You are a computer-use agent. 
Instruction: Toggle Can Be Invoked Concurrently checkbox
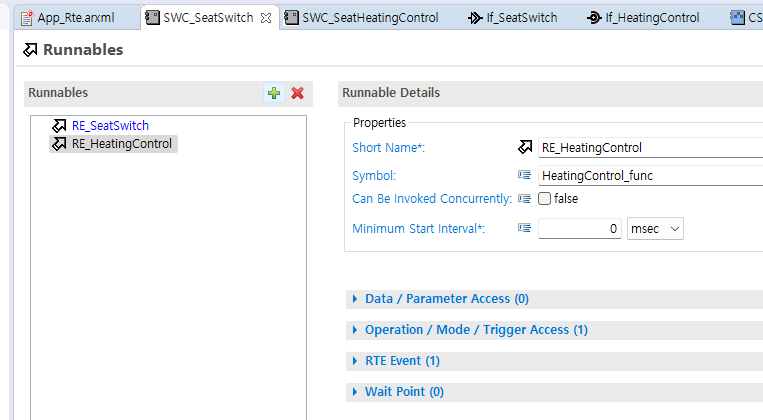pos(545,199)
